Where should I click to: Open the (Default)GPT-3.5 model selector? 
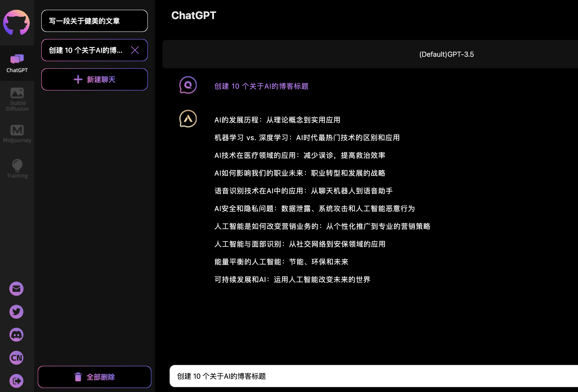point(446,54)
